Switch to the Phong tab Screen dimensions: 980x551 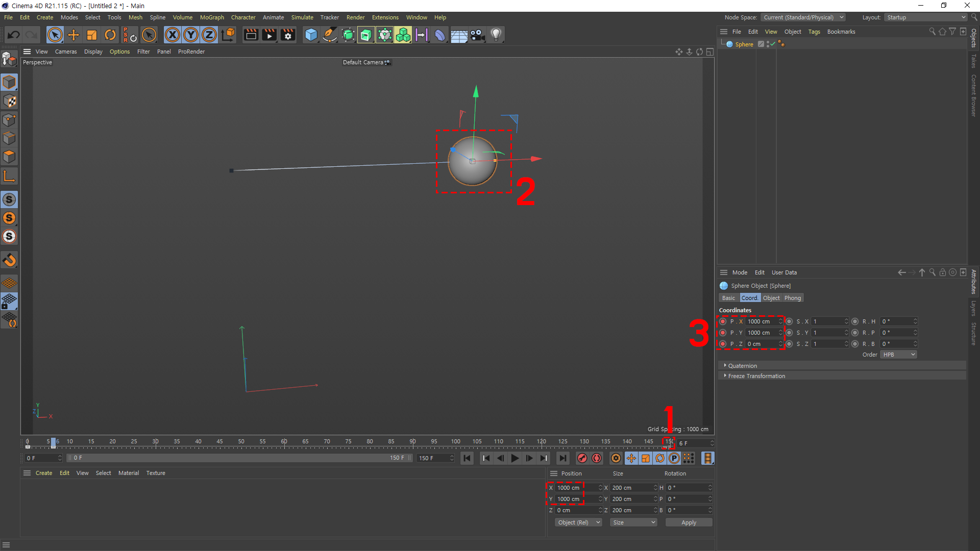click(x=793, y=298)
